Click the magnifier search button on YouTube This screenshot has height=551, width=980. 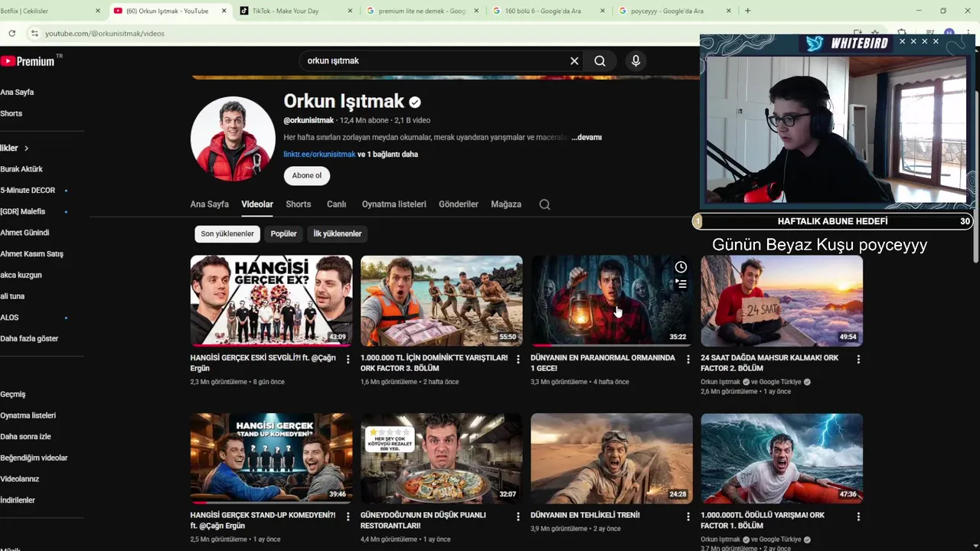pos(600,61)
